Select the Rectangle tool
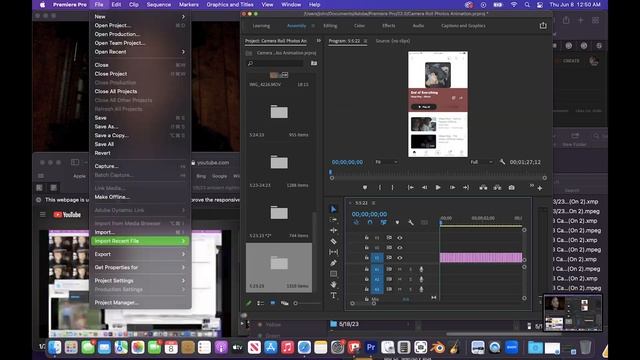The image size is (640, 360). (333, 274)
